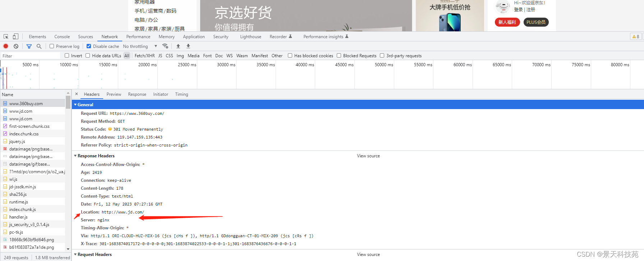View source of Response Headers
This screenshot has height=261, width=644.
pyautogui.click(x=368, y=156)
